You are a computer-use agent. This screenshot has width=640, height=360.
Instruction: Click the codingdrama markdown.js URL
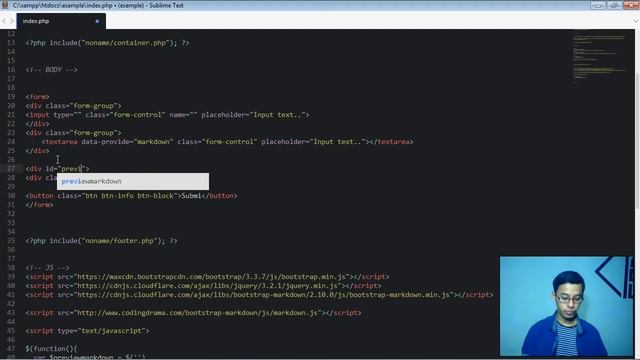[197, 313]
